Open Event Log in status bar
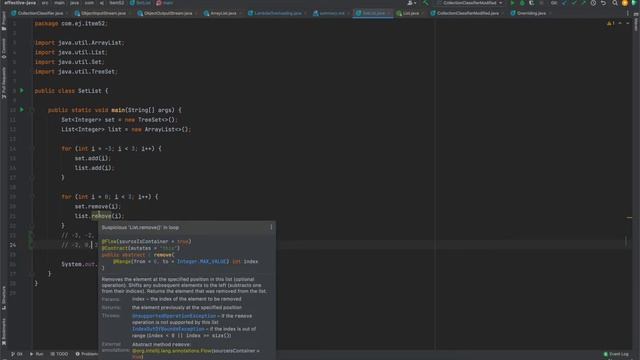The height and width of the screenshot is (360, 640). [616, 354]
